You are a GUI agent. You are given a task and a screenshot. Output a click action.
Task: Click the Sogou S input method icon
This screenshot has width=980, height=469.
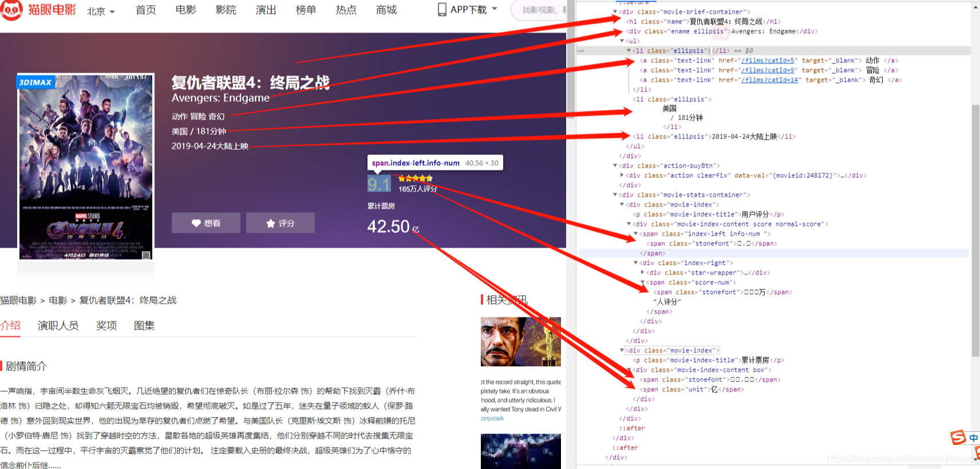click(x=958, y=438)
